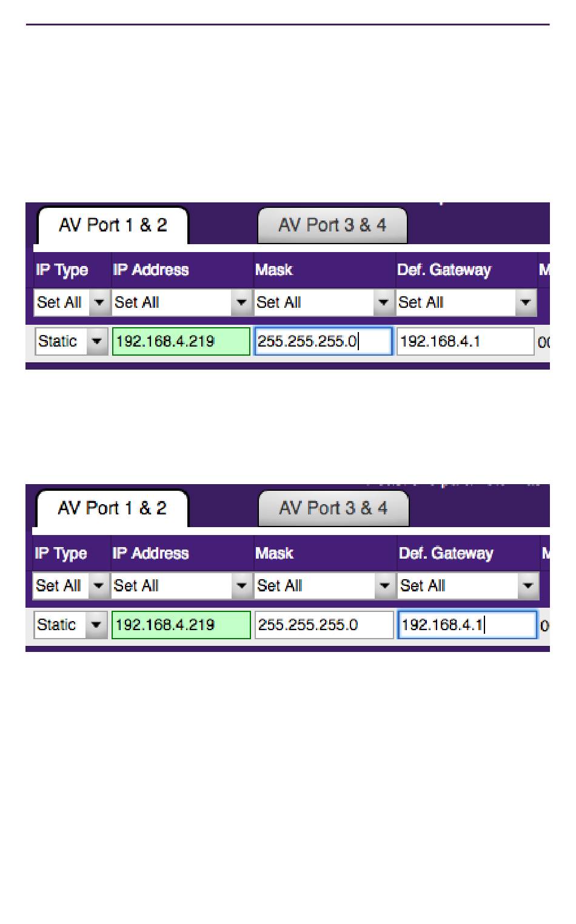Viewport: 576px width, 924px height.
Task: Open AV Port 3 & 4 tab in upper panel
Action: pos(332,225)
